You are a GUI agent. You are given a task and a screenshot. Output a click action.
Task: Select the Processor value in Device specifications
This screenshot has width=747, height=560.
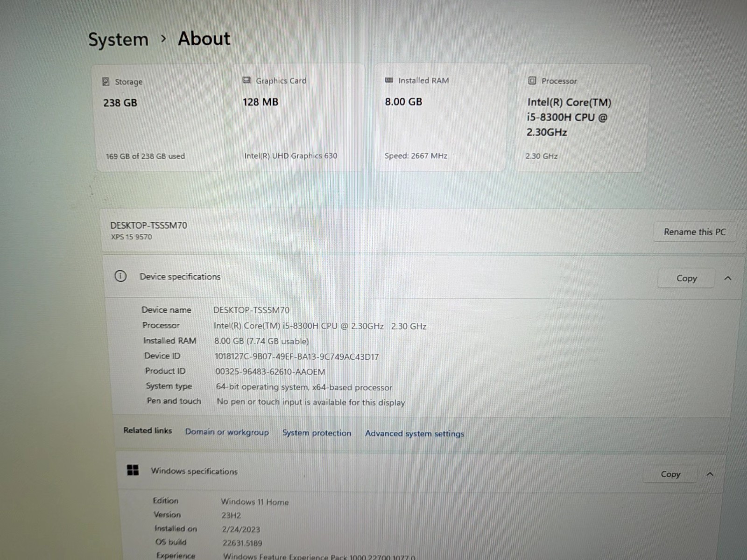pyautogui.click(x=320, y=326)
